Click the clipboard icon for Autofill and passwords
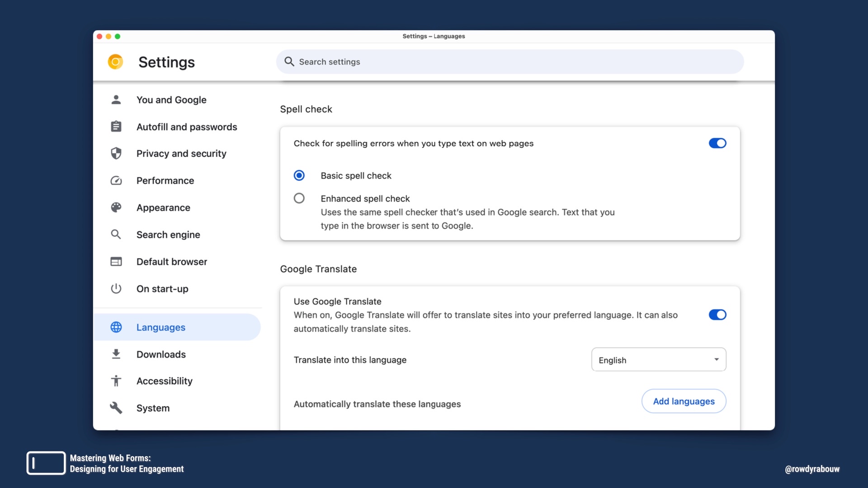868x488 pixels. pyautogui.click(x=116, y=127)
